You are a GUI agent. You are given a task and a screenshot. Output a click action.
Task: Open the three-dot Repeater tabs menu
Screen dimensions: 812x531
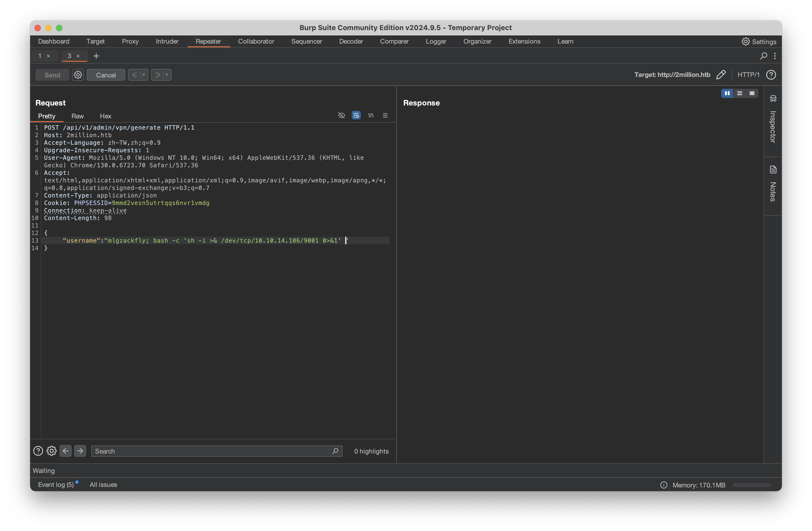coord(775,56)
